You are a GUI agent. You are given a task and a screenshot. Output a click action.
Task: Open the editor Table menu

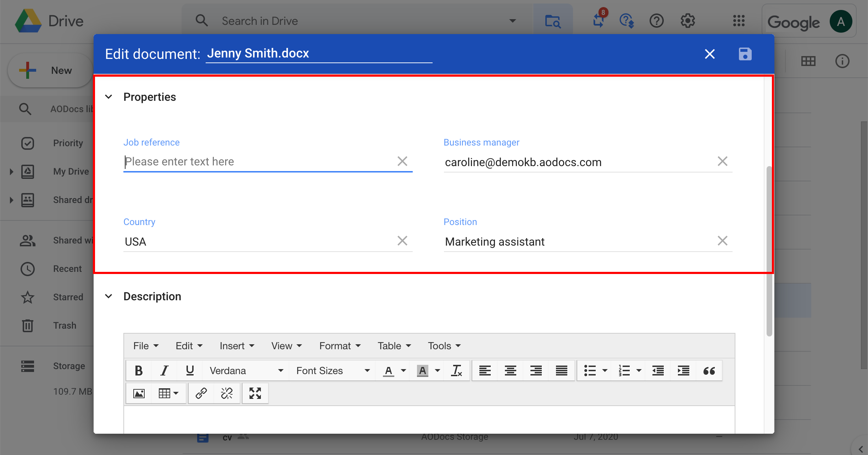(x=394, y=346)
